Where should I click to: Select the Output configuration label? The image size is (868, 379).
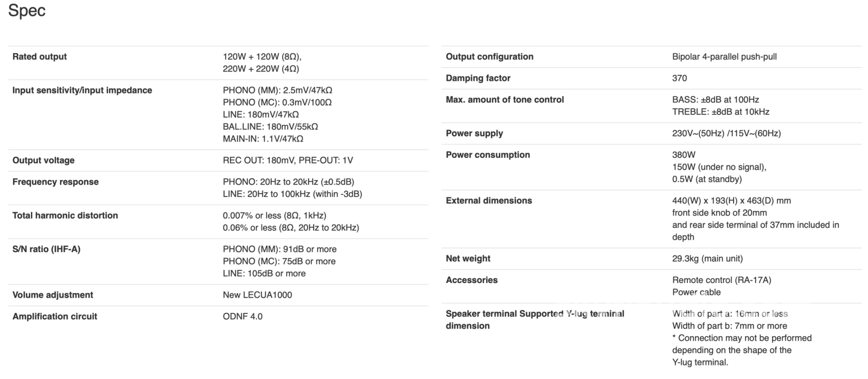[489, 56]
